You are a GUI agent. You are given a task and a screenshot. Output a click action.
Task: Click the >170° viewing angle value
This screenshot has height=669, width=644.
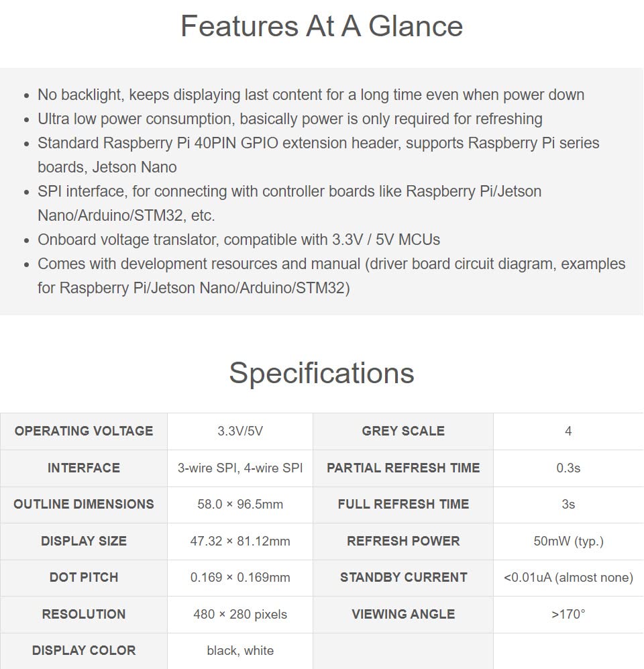click(x=568, y=614)
